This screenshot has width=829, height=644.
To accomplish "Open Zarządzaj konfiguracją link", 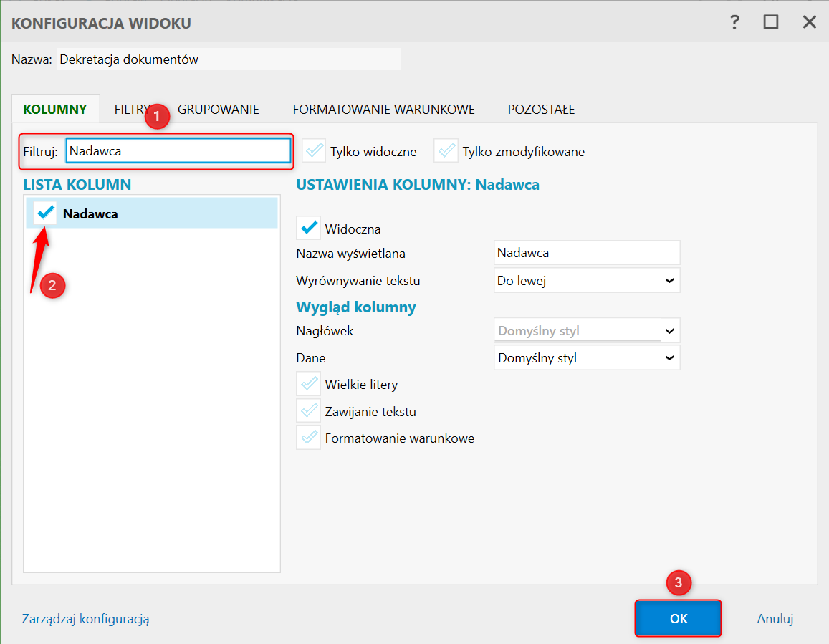I will (x=85, y=619).
